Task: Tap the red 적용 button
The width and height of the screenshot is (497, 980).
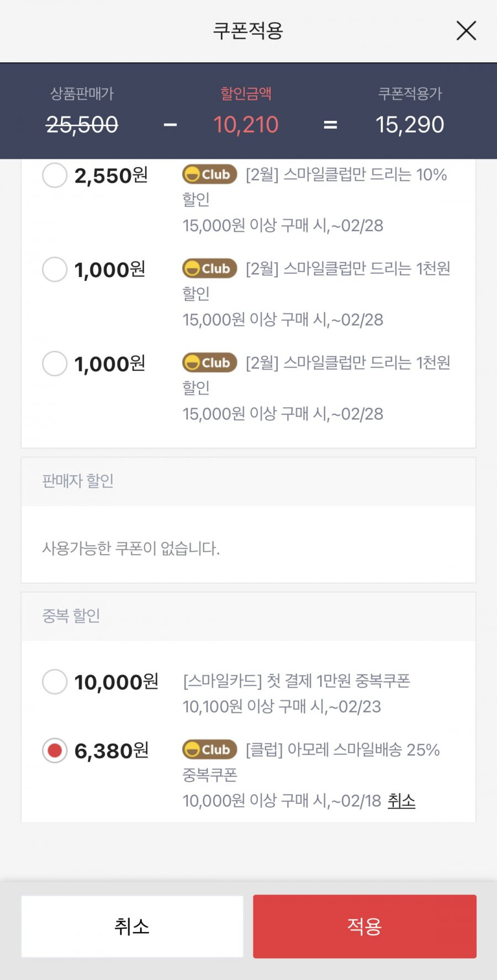Action: (x=364, y=926)
